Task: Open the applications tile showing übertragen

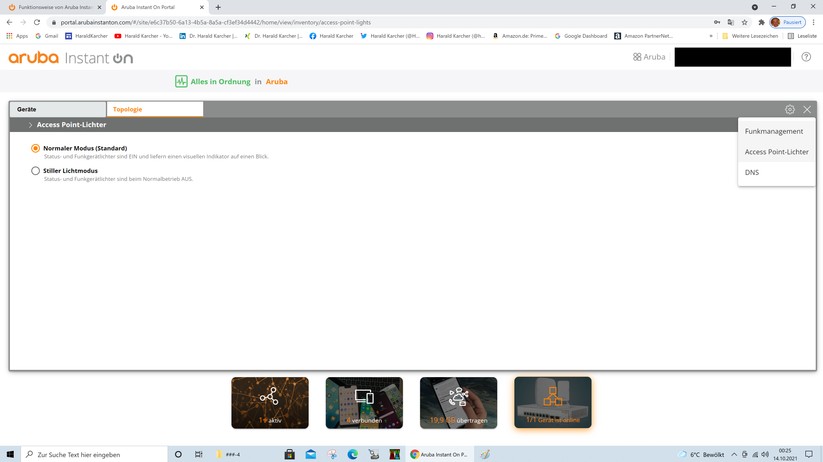Action: 458,402
